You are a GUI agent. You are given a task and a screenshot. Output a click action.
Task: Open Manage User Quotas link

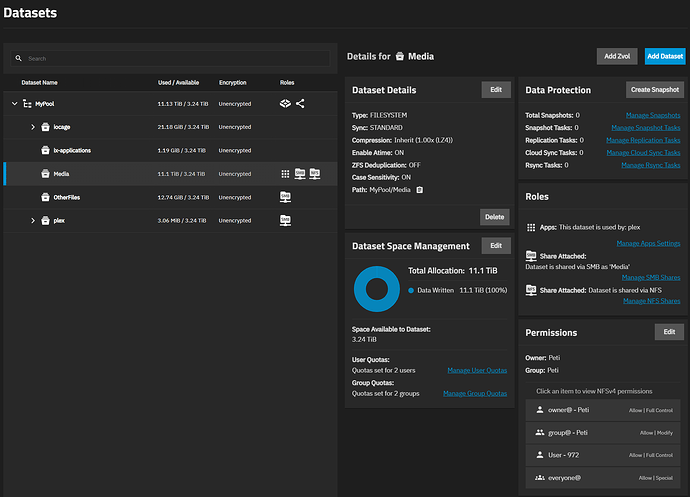(x=477, y=370)
